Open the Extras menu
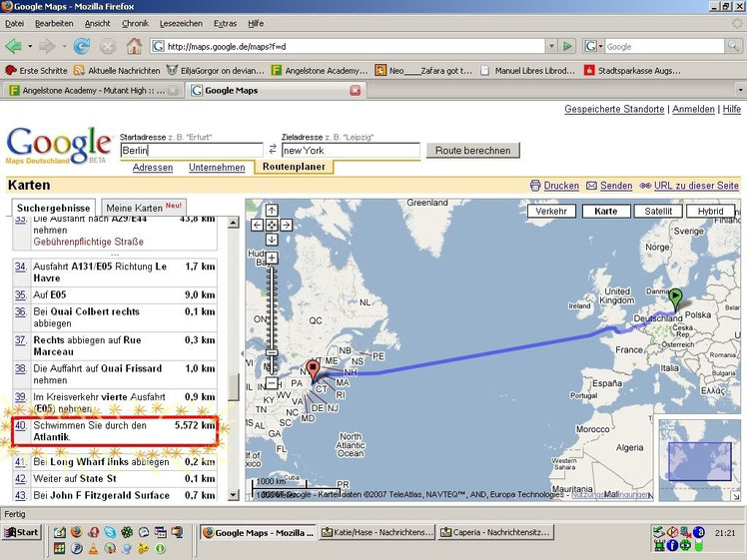The height and width of the screenshot is (560, 747). (225, 23)
